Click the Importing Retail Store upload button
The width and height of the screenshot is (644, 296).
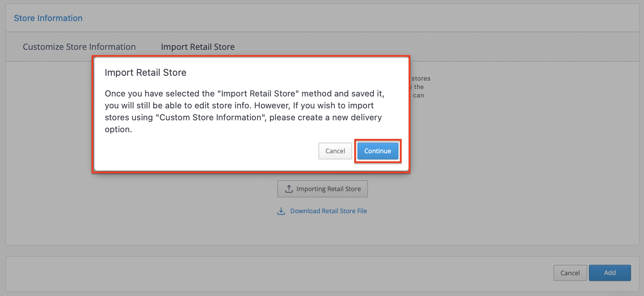tap(322, 189)
